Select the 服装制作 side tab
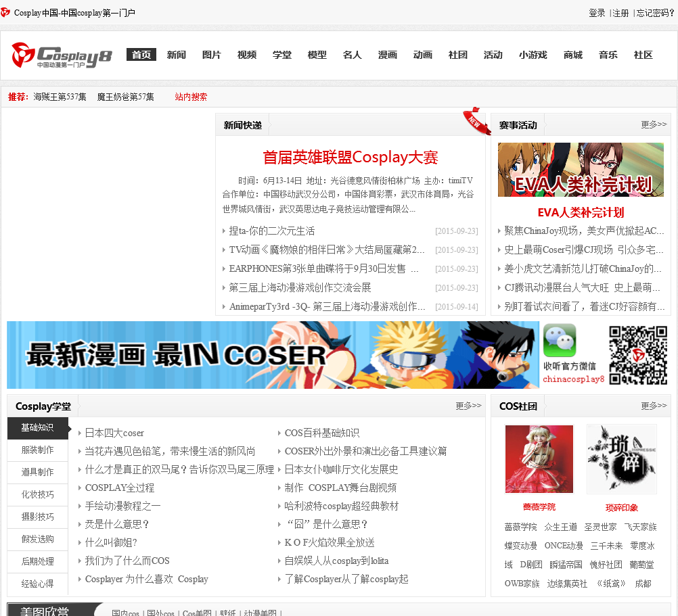The width and height of the screenshot is (678, 616). [38, 450]
